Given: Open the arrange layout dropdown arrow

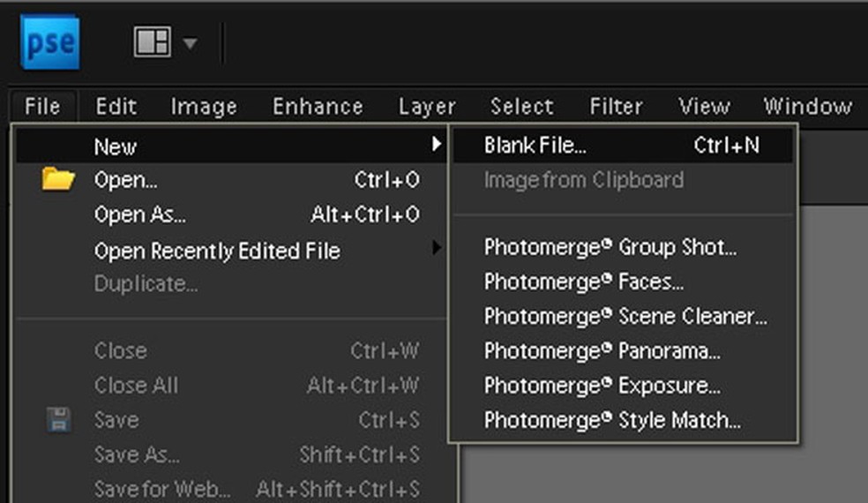Looking at the screenshot, I should pyautogui.click(x=190, y=43).
